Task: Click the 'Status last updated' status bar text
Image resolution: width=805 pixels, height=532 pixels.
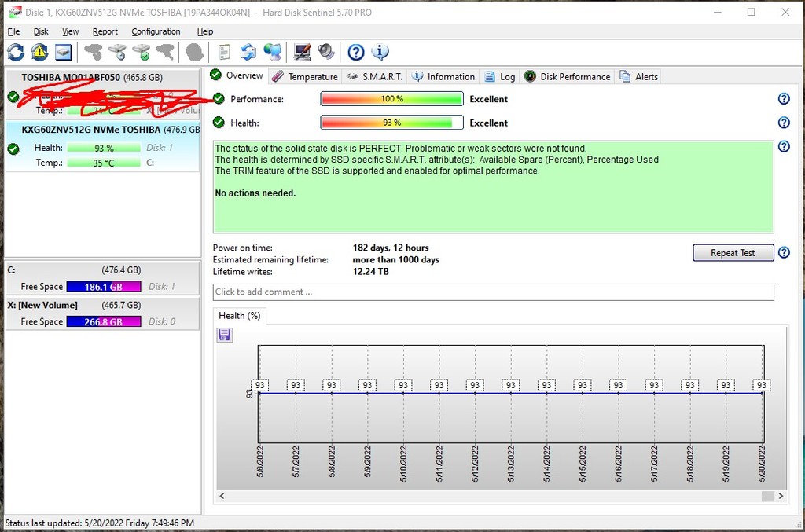Action: (x=100, y=523)
